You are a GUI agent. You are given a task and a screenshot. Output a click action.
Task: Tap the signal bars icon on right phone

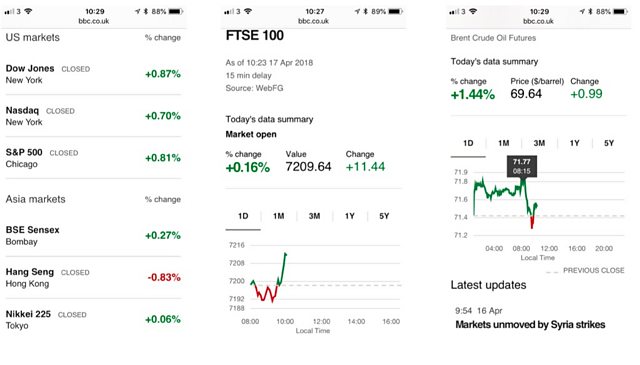tap(453, 12)
